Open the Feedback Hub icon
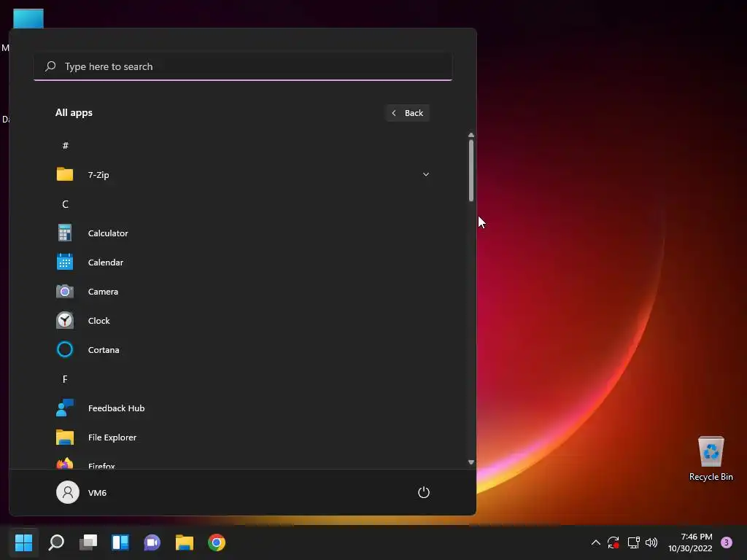747x560 pixels. [x=65, y=408]
